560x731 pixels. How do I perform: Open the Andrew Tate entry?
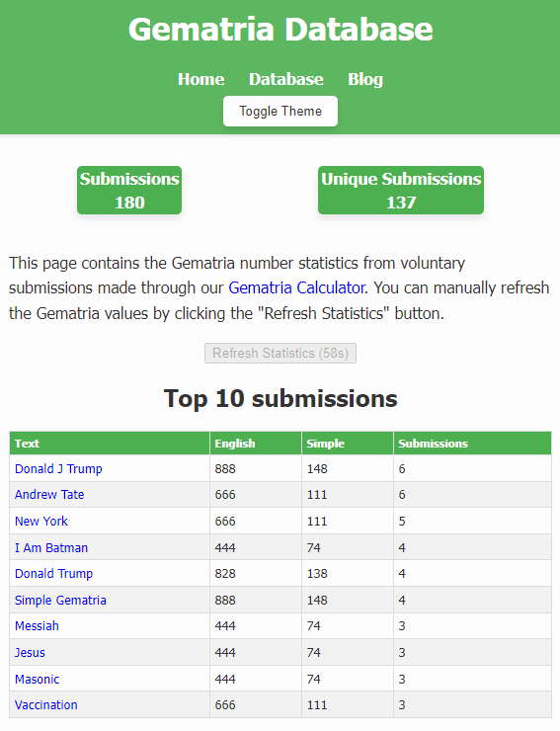pos(49,494)
